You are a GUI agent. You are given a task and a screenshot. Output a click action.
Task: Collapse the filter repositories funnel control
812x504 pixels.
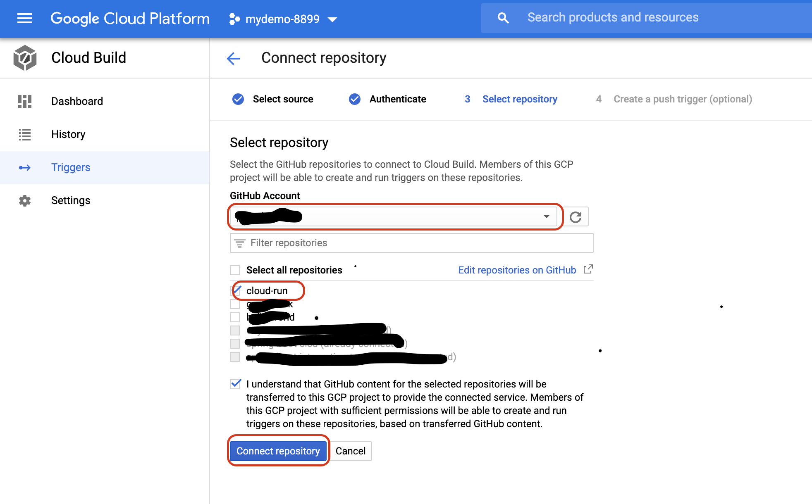(239, 243)
